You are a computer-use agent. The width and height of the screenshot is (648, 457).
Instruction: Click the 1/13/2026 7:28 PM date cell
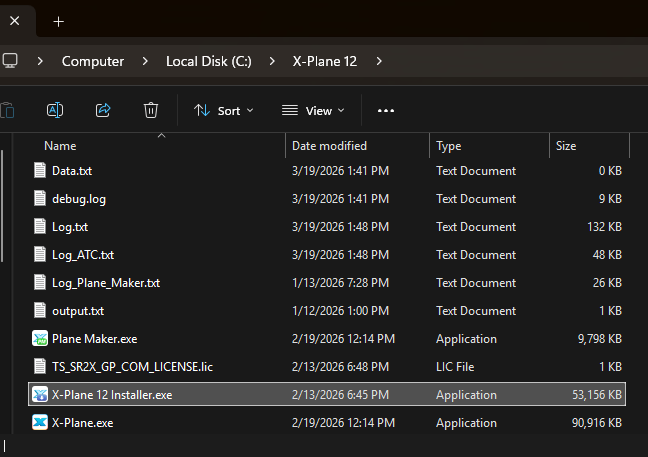340,283
